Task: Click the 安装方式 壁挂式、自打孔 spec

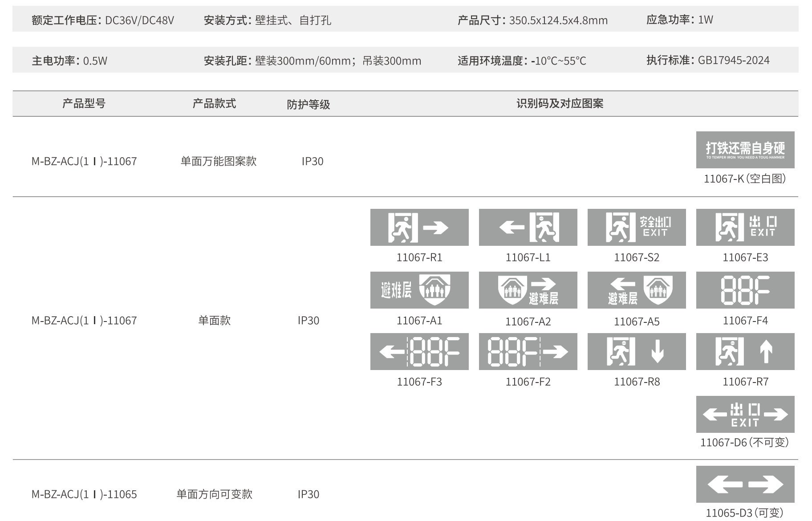Action: click(x=267, y=20)
